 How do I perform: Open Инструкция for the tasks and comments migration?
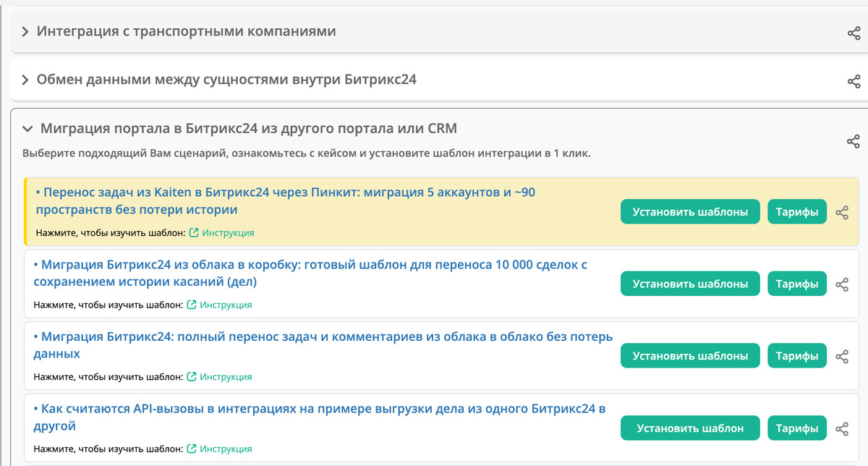[226, 376]
